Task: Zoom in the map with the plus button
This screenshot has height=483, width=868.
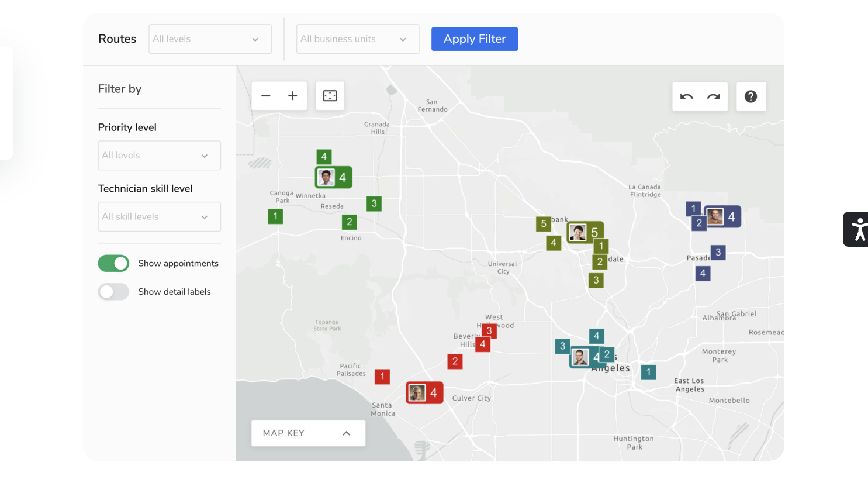Action: [293, 96]
